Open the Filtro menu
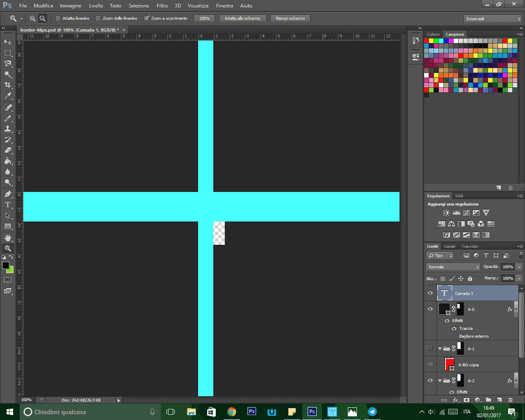The image size is (525, 420). click(162, 6)
